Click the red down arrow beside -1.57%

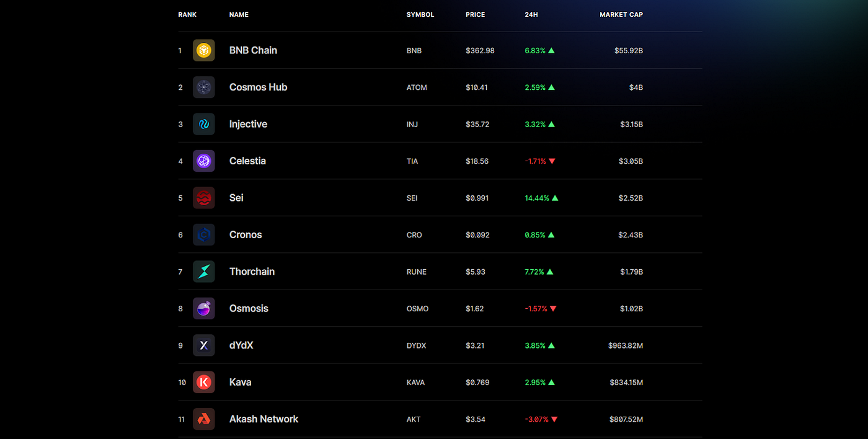point(553,309)
